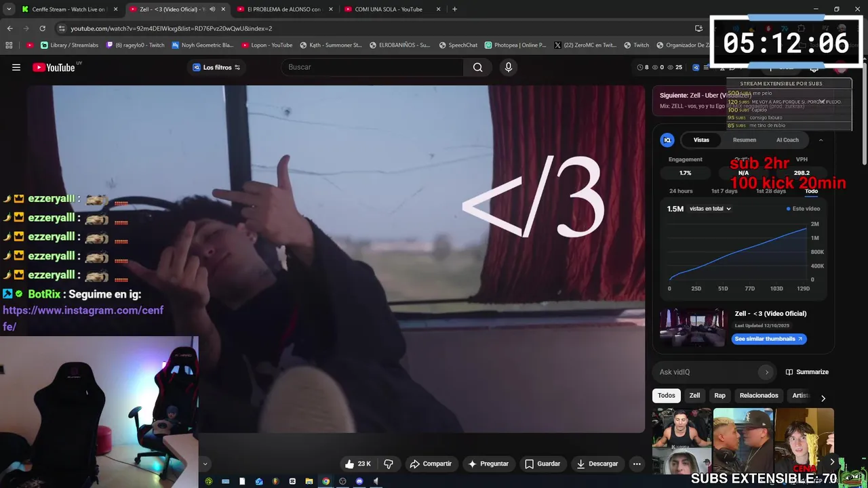Select the Todo time range
This screenshot has height=488, width=868.
click(811, 191)
